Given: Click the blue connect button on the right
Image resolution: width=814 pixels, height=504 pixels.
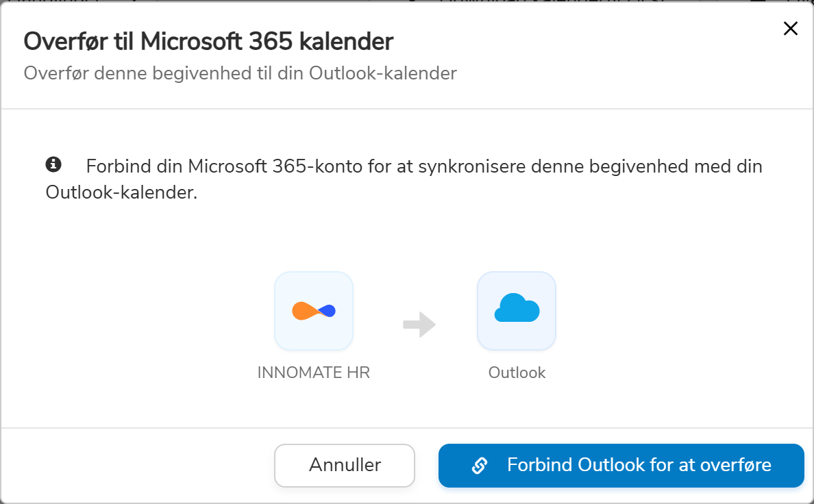Looking at the screenshot, I should pos(621,465).
